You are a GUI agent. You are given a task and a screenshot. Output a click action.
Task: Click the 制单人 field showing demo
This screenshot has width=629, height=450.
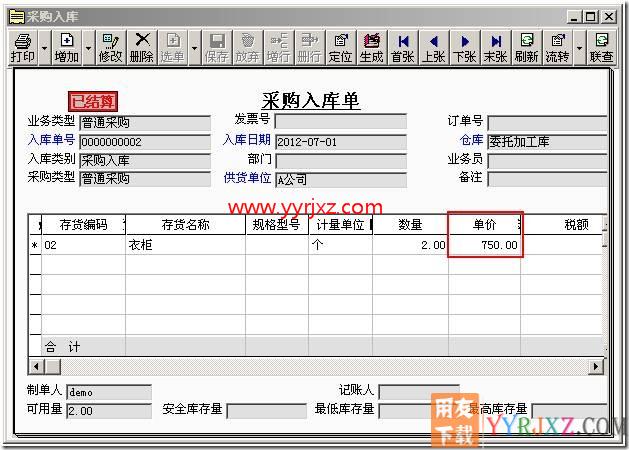pyautogui.click(x=109, y=392)
